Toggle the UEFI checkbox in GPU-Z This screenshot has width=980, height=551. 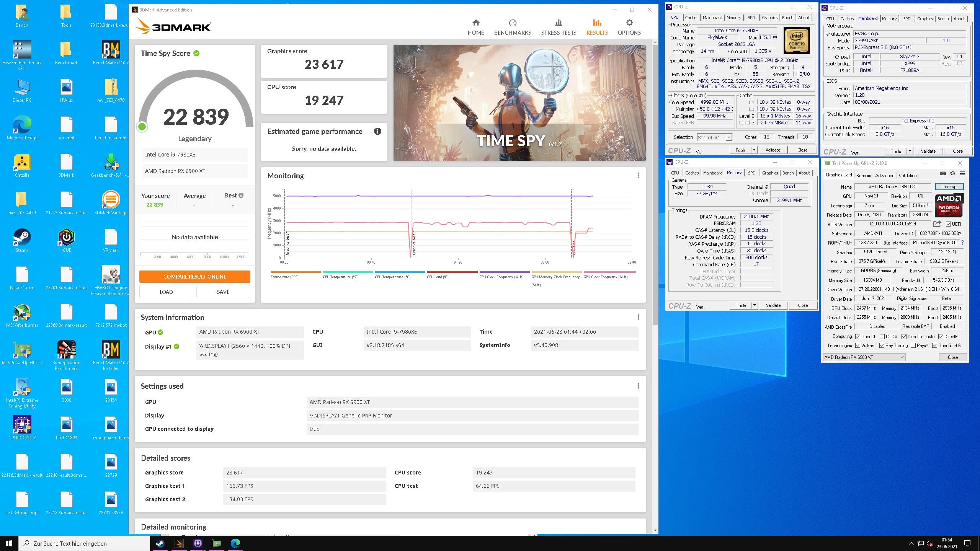(948, 224)
